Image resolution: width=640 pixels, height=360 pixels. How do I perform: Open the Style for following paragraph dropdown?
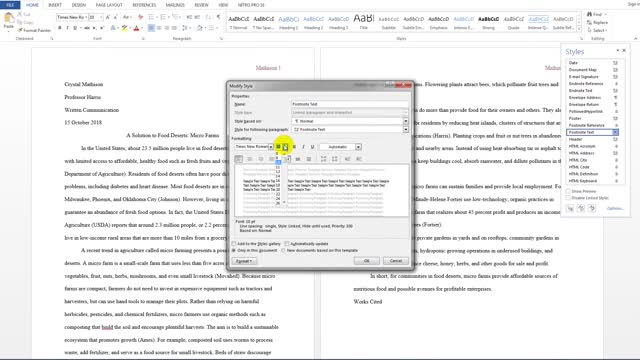pyautogui.click(x=405, y=129)
